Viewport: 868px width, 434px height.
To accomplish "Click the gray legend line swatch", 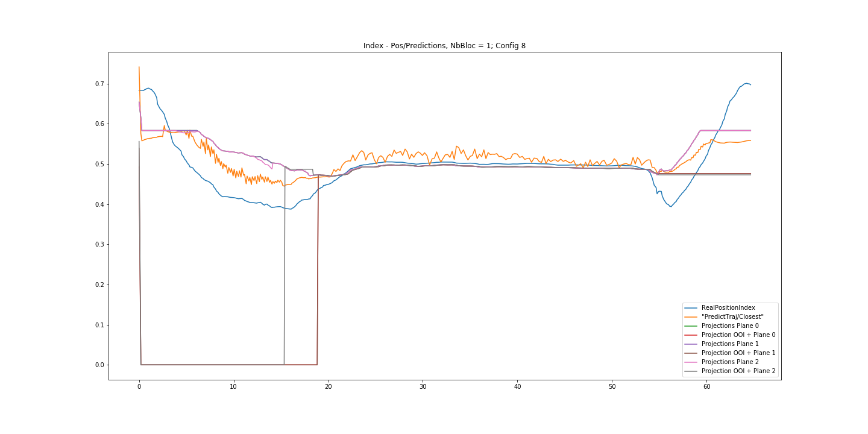I will [x=691, y=371].
